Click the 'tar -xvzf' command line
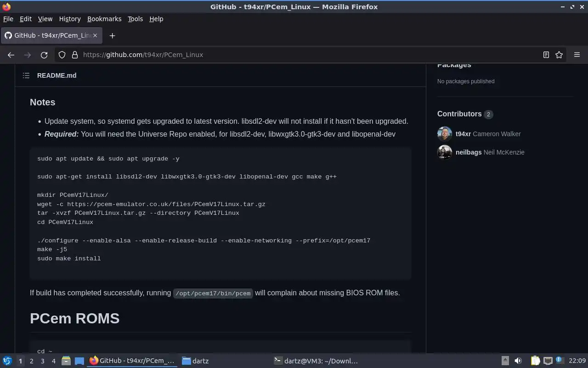Screen dimensions: 588x368 [138, 213]
